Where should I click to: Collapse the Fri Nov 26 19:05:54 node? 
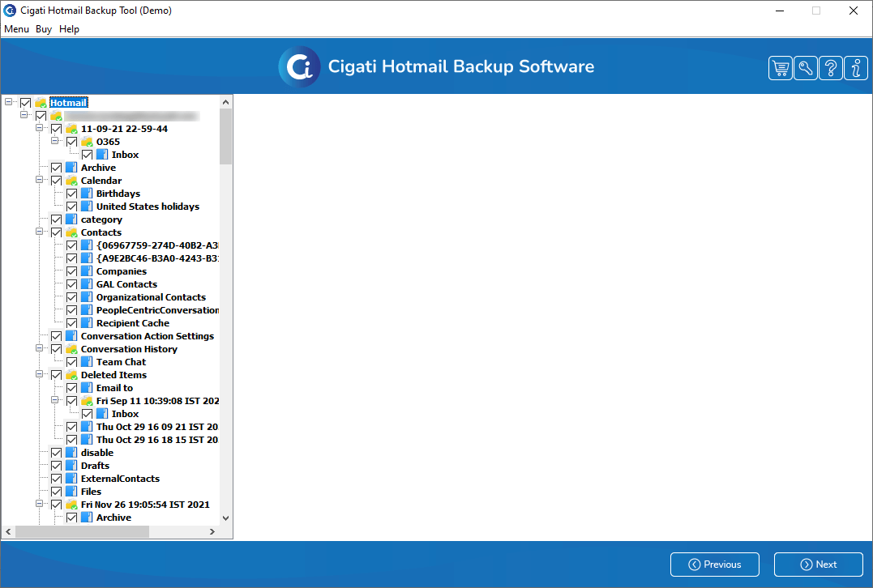pos(40,504)
